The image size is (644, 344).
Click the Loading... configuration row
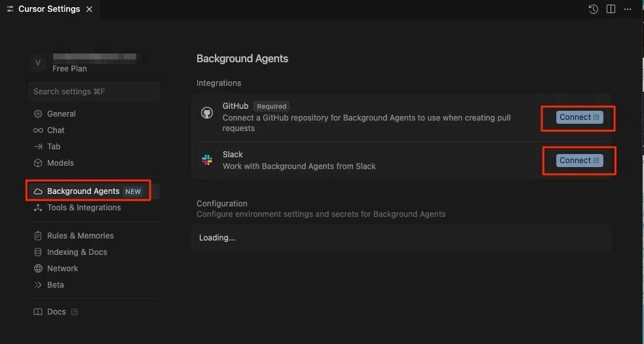tap(401, 238)
